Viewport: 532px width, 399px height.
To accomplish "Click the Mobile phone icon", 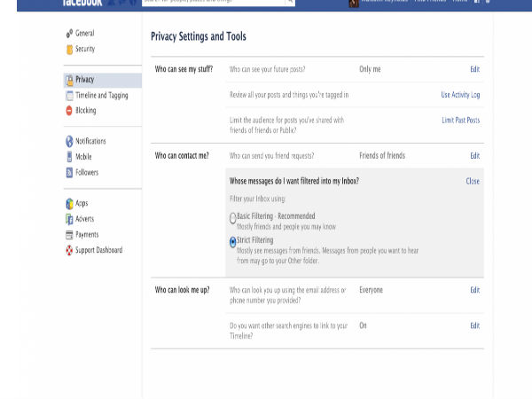I will (69, 157).
